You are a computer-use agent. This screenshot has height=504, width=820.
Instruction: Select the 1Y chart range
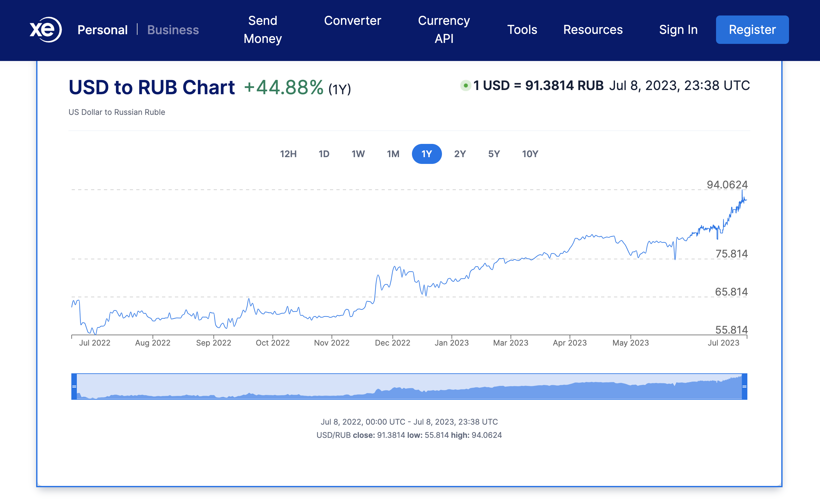click(427, 154)
